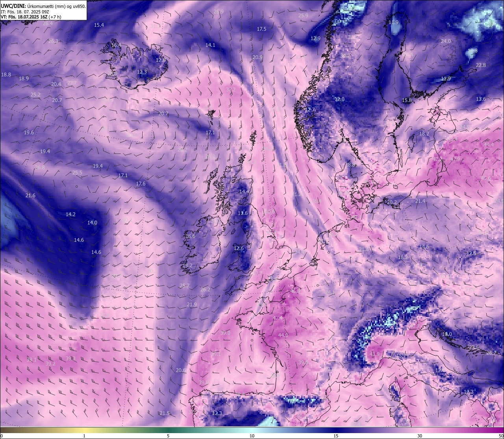
Task: Select the color scale tick label 5
Action: click(x=168, y=436)
